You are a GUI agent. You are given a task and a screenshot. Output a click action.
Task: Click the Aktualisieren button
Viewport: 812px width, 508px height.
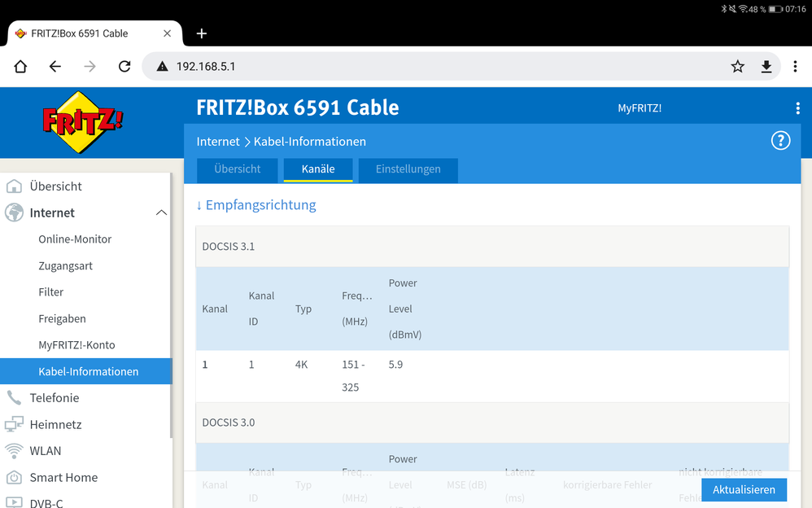pos(744,490)
